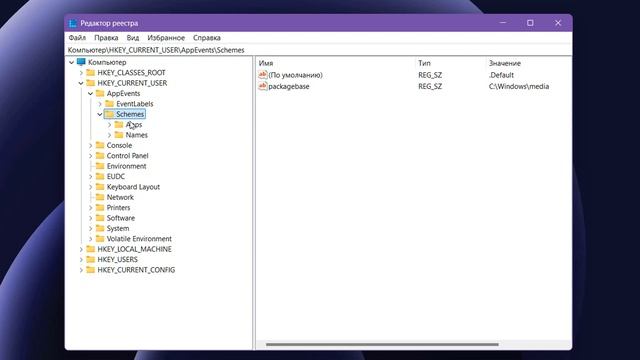Image resolution: width=640 pixels, height=360 pixels.
Task: Click the Schemes folder icon
Action: point(109,114)
